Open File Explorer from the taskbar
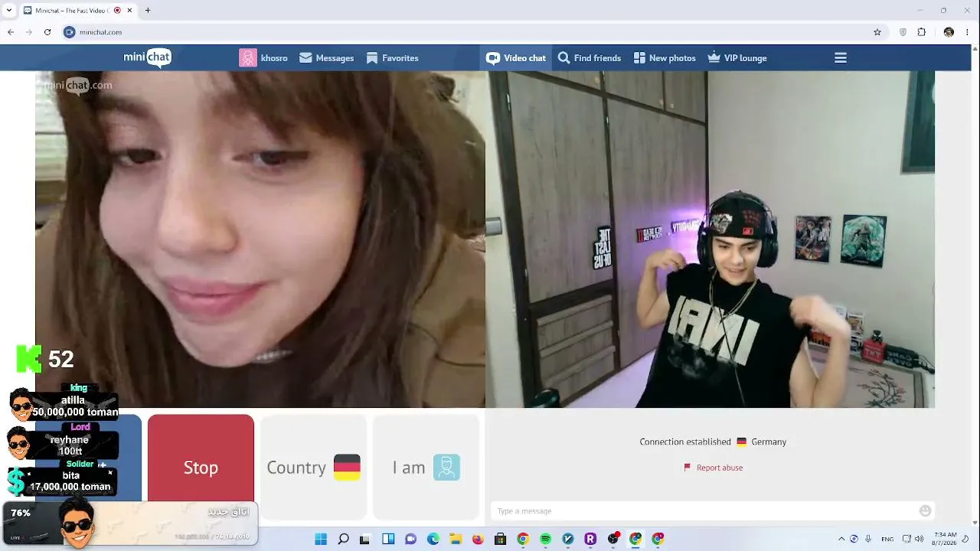 [456, 539]
